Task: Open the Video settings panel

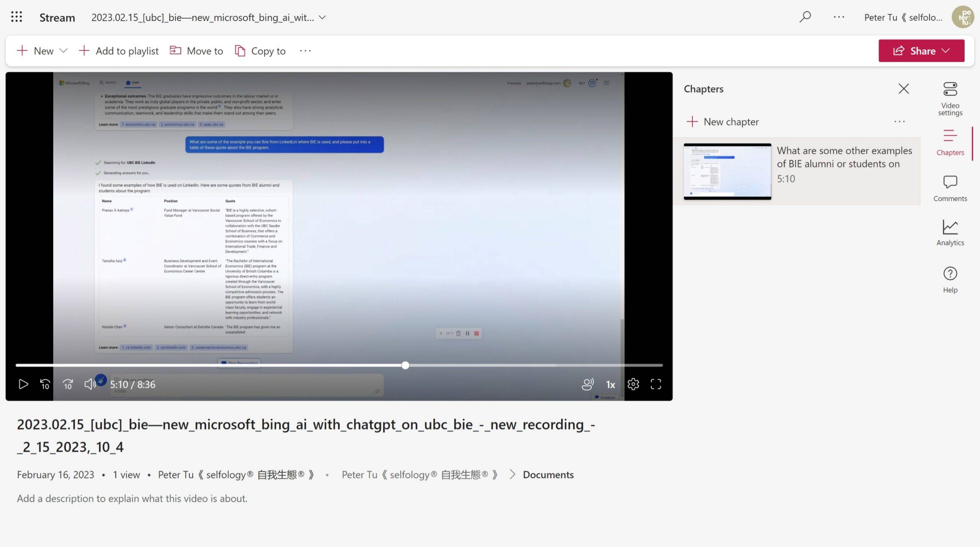Action: pyautogui.click(x=950, y=99)
